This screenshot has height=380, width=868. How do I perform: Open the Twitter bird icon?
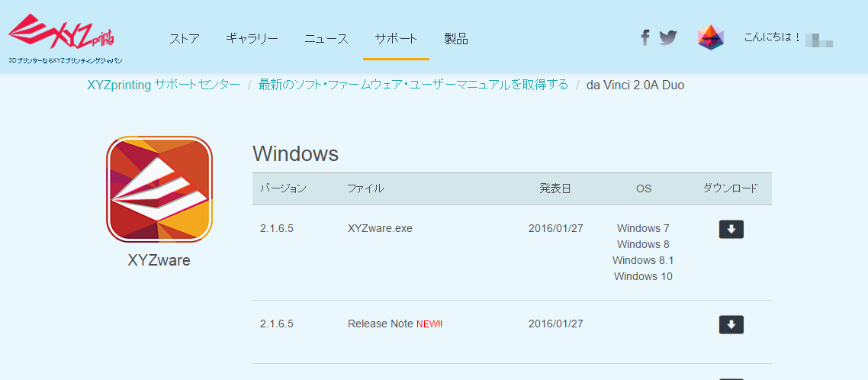point(668,37)
